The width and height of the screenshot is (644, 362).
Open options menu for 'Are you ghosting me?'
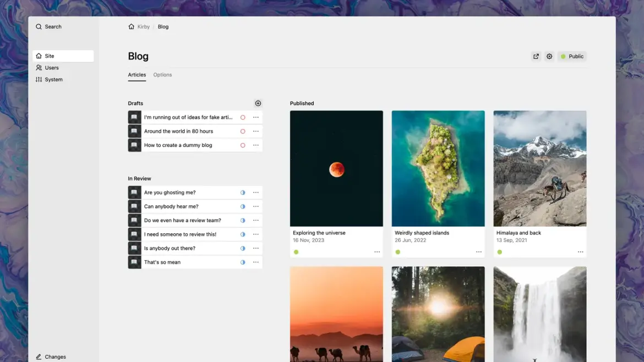256,193
